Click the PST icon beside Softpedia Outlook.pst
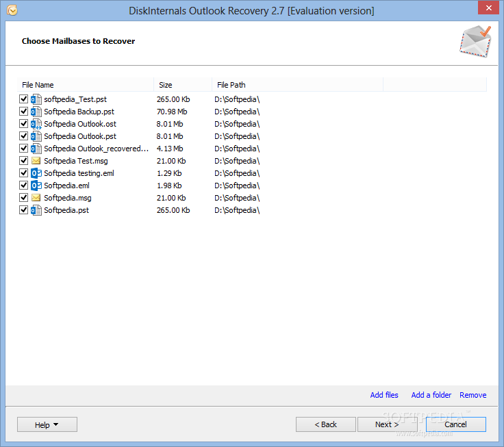 click(x=36, y=136)
